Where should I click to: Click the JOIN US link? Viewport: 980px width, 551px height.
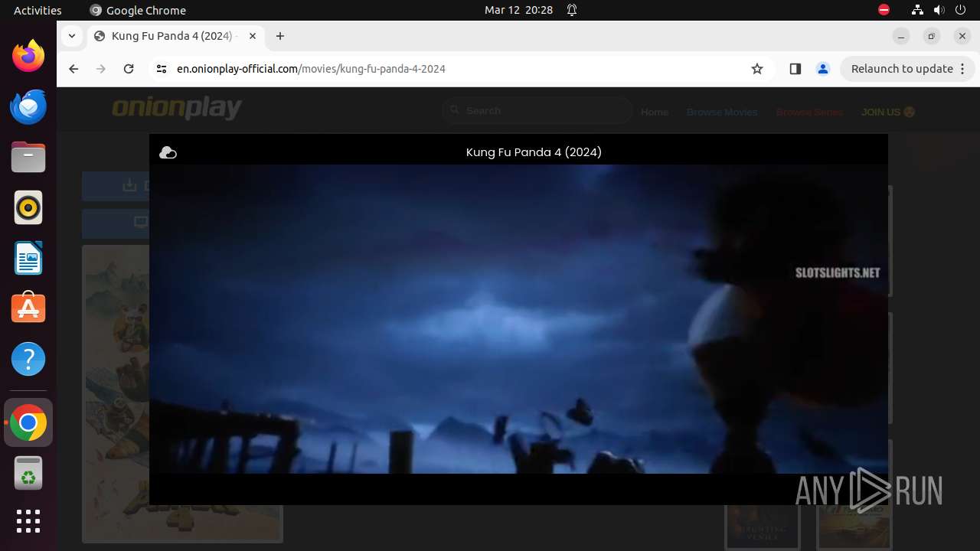click(x=888, y=112)
